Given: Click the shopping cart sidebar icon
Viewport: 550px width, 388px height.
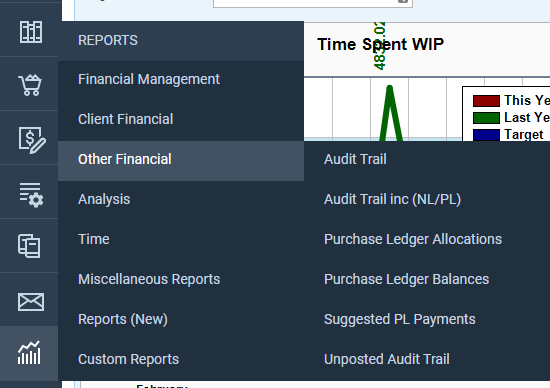Looking at the screenshot, I should (x=30, y=85).
